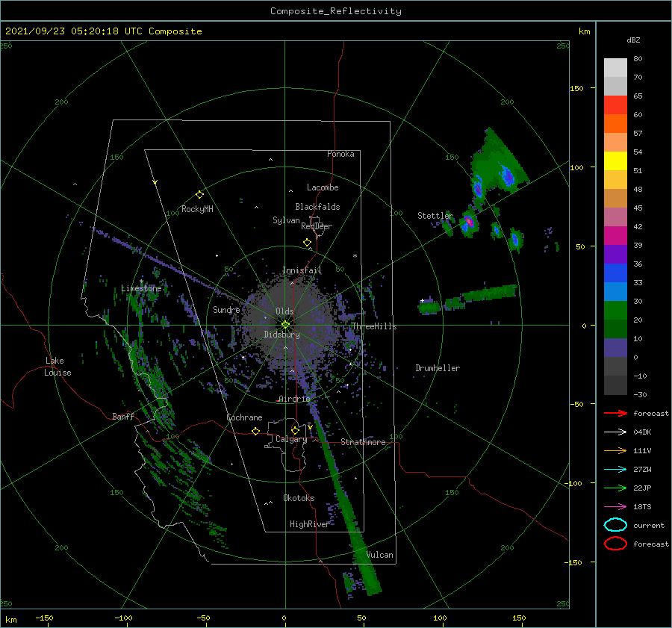Click the Blackfalds city label
The height and width of the screenshot is (628, 672).
click(x=317, y=207)
